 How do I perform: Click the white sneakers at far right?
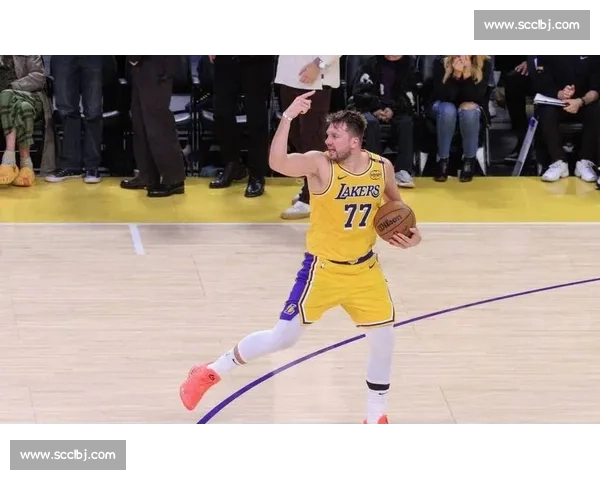click(568, 171)
